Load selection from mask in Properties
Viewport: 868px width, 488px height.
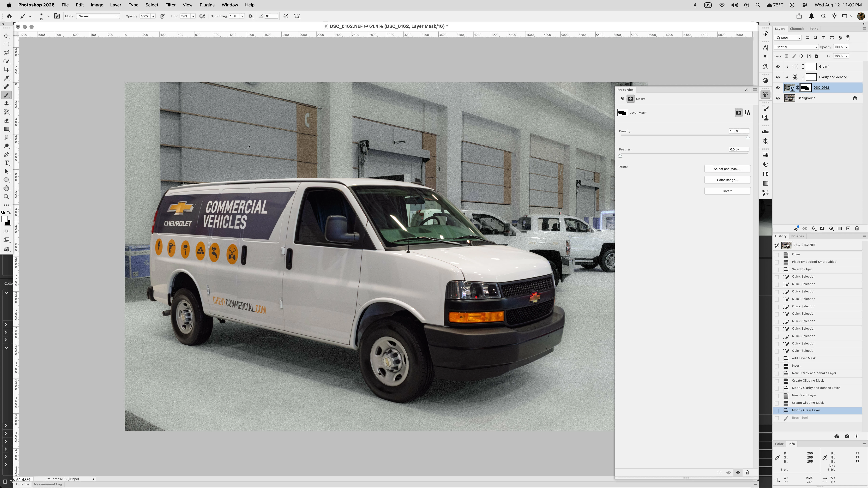[719, 473]
